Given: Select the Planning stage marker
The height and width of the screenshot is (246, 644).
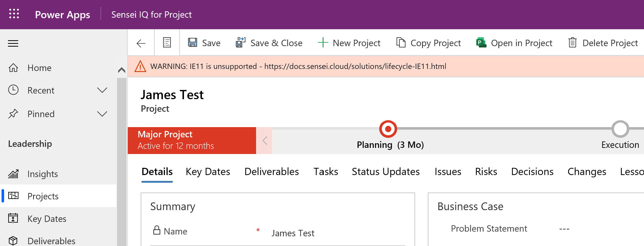Looking at the screenshot, I should point(388,129).
